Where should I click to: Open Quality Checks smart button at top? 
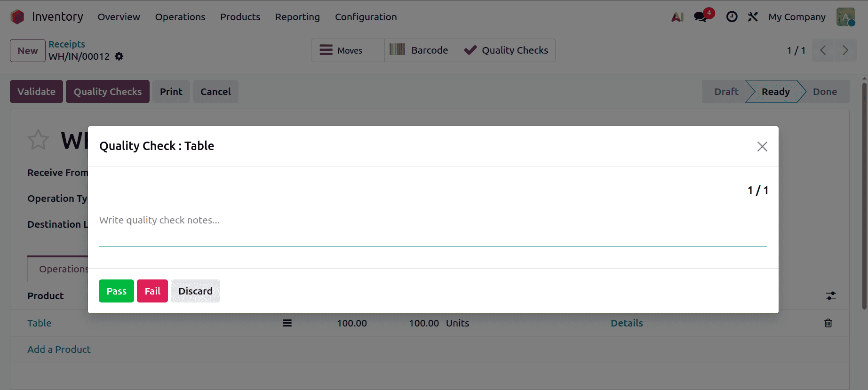[x=507, y=50]
